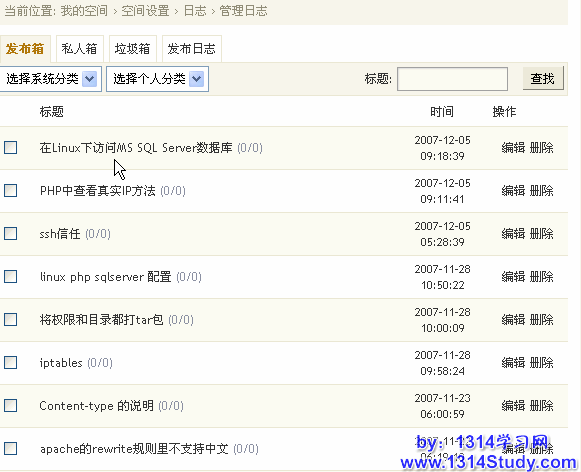Delete the ssh信任 post
Image resolution: width=581 pixels, height=472 pixels.
pos(541,234)
